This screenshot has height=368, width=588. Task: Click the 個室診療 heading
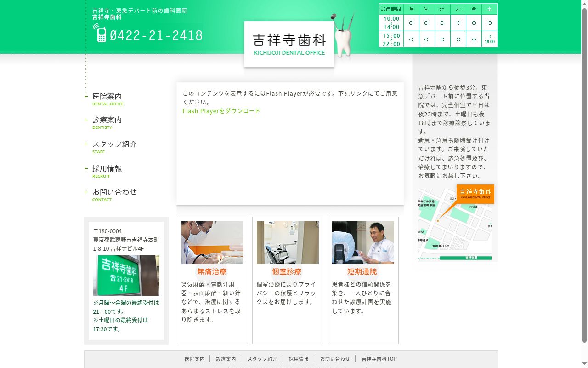click(x=287, y=271)
